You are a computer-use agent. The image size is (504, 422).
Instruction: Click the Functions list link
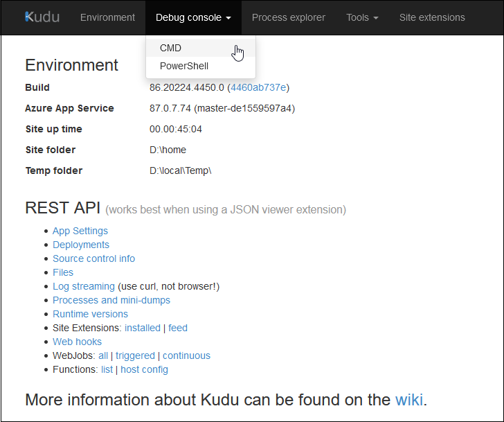pyautogui.click(x=107, y=369)
